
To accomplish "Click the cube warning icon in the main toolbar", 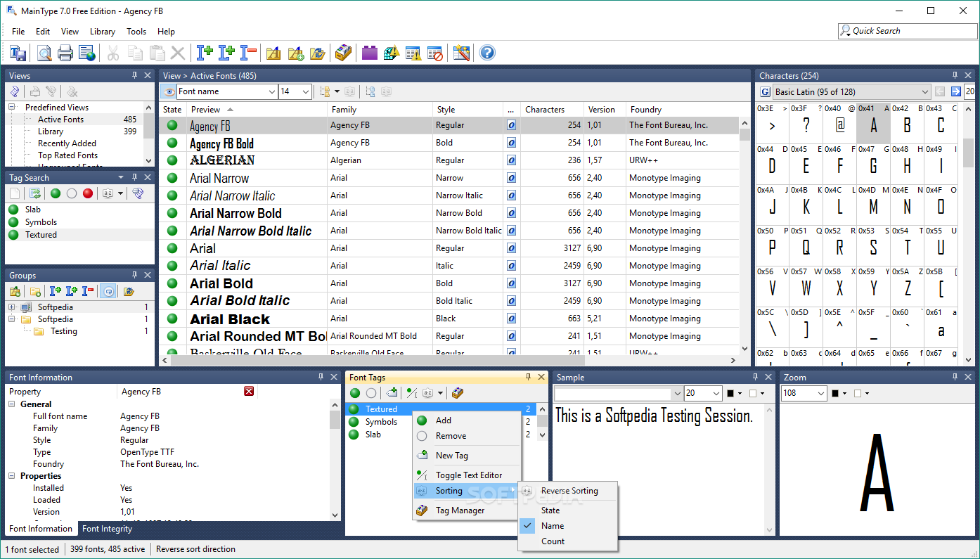I will point(392,53).
